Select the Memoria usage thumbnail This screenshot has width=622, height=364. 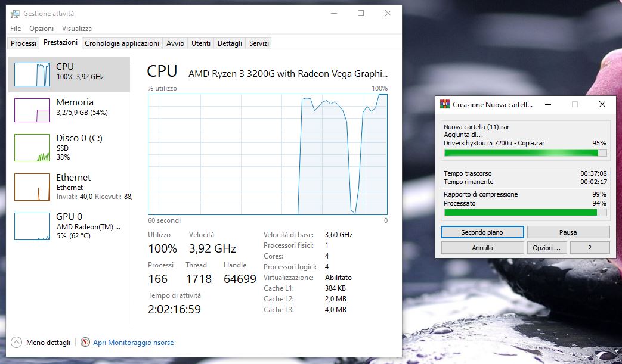click(32, 110)
